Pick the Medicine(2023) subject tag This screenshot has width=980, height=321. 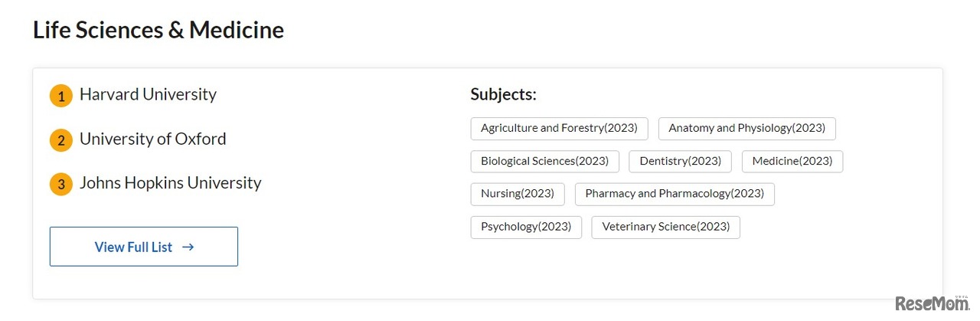point(792,162)
